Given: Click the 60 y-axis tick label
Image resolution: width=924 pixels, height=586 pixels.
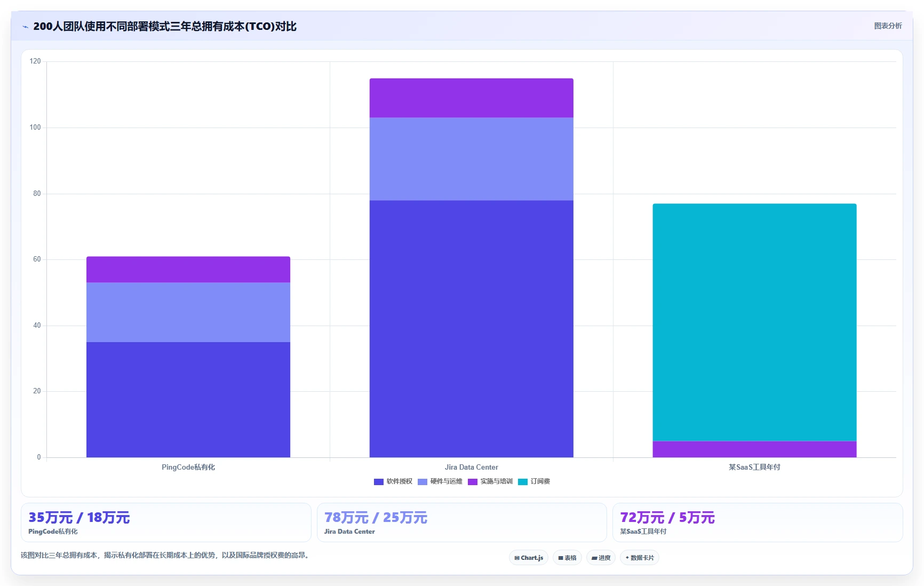Looking at the screenshot, I should click(37, 259).
